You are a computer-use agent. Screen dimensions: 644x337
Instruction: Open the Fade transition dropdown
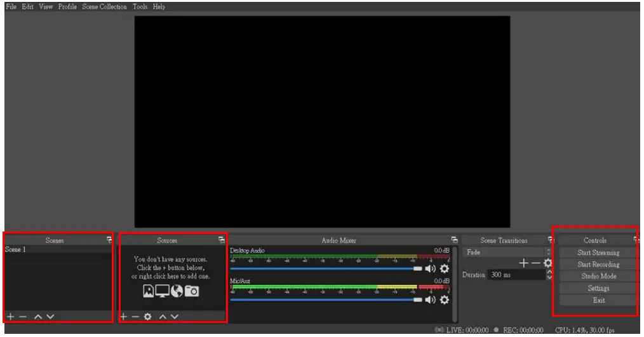coord(507,252)
